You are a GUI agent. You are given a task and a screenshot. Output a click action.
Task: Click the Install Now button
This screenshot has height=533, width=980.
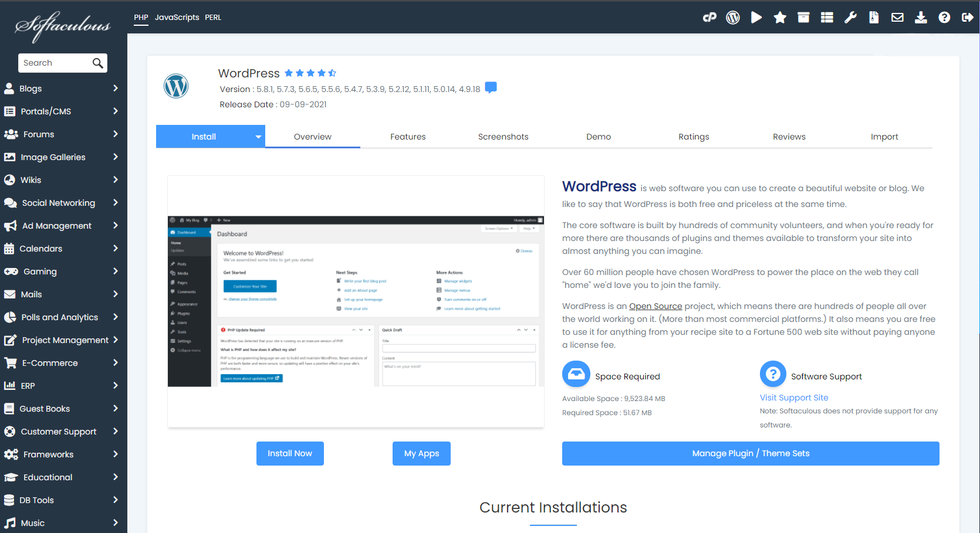[290, 453]
